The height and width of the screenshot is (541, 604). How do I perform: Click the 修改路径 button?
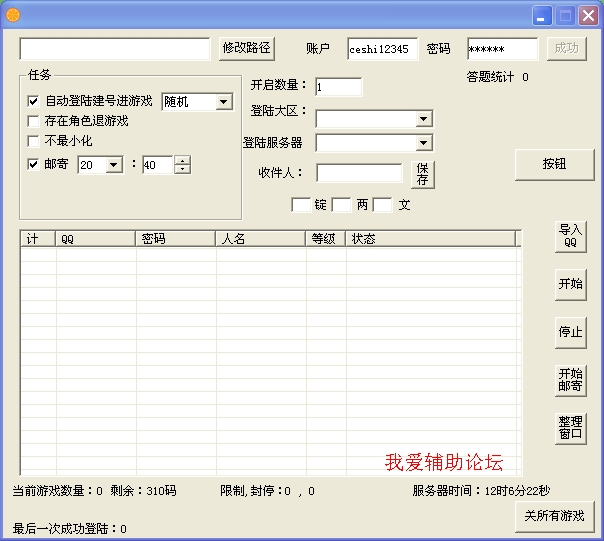pos(247,49)
